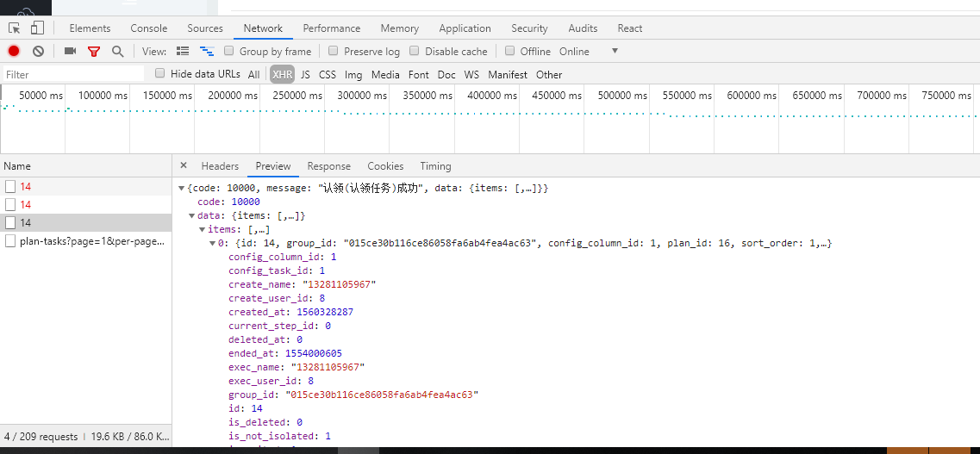Toggle the red filter funnel icon
The height and width of the screenshot is (454, 980).
tap(94, 52)
